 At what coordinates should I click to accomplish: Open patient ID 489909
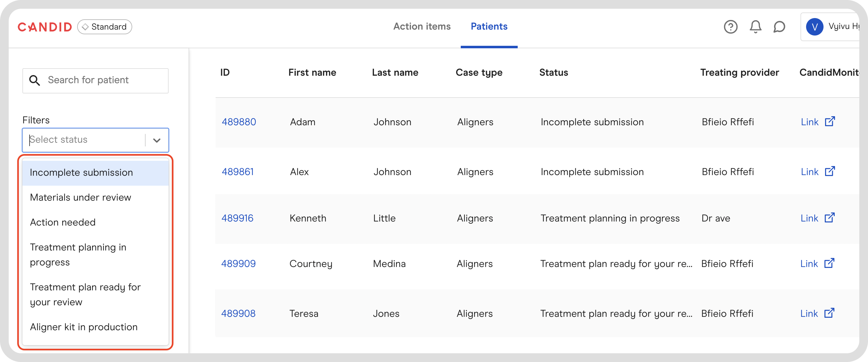click(x=238, y=264)
